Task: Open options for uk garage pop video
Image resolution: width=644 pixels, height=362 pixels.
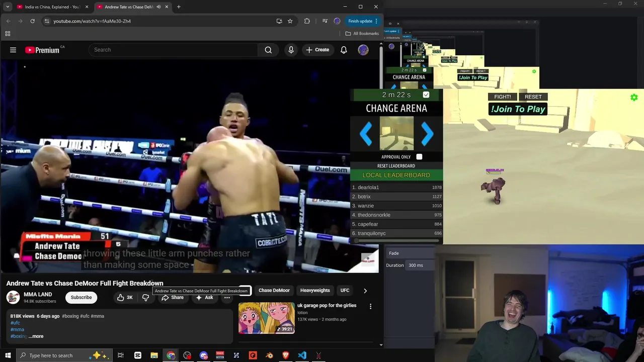Action: coord(371,306)
